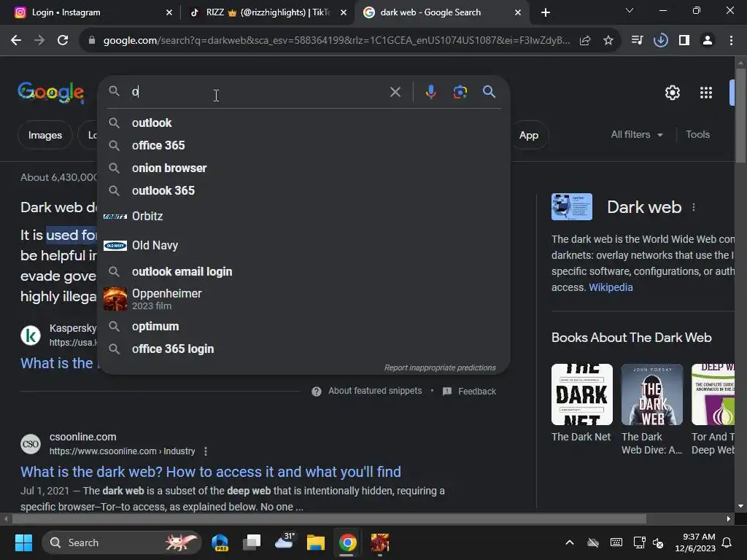Viewport: 747px width, 560px height.
Task: Click the horizontal scrollbar thumb
Action: (x=329, y=518)
